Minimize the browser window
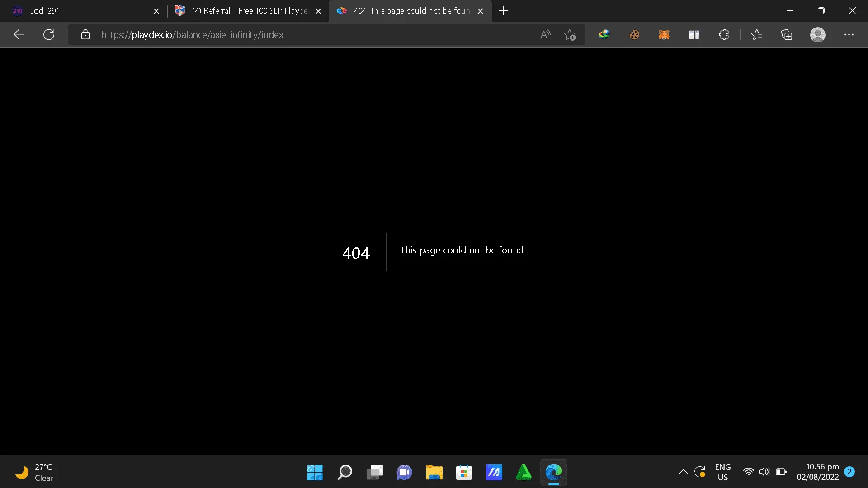 pos(790,11)
